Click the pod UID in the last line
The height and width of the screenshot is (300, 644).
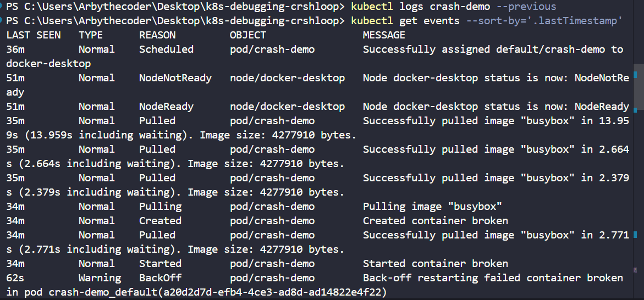(x=272, y=292)
